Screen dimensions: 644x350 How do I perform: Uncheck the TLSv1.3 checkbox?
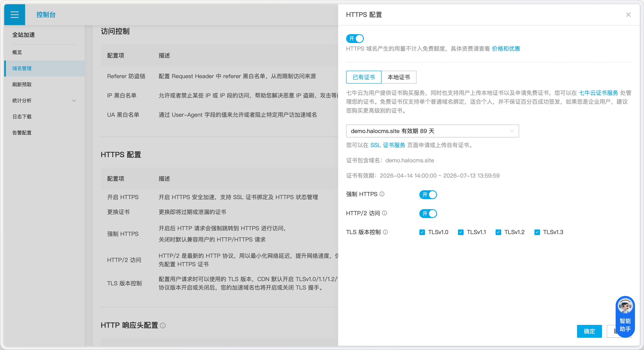coord(537,232)
